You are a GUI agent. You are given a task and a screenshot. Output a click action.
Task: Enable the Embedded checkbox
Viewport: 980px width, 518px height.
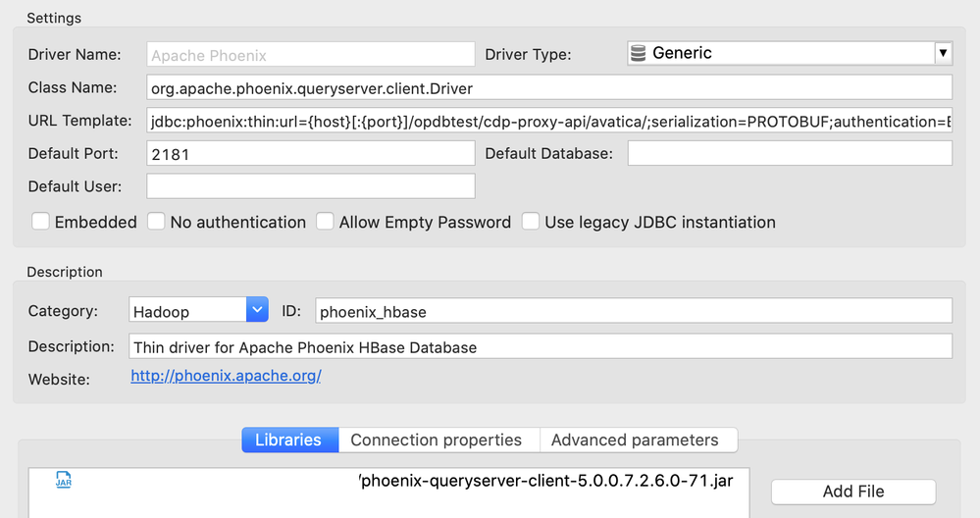click(40, 221)
